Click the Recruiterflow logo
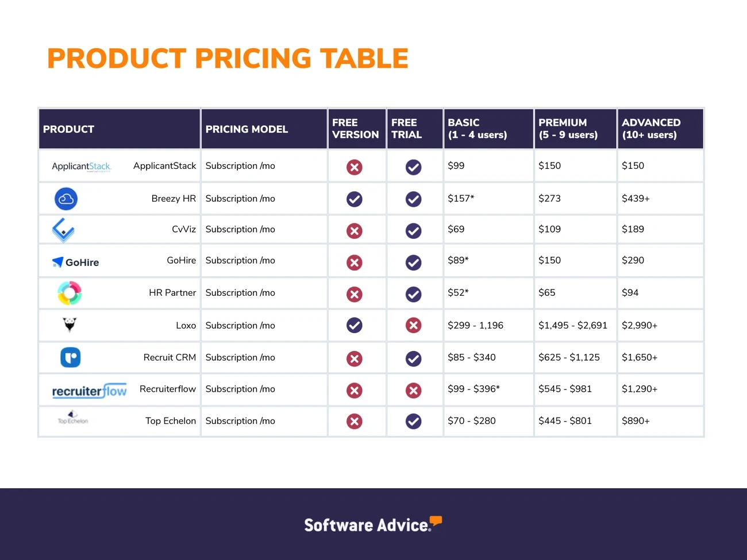Screen dimensions: 747x560 pos(89,391)
